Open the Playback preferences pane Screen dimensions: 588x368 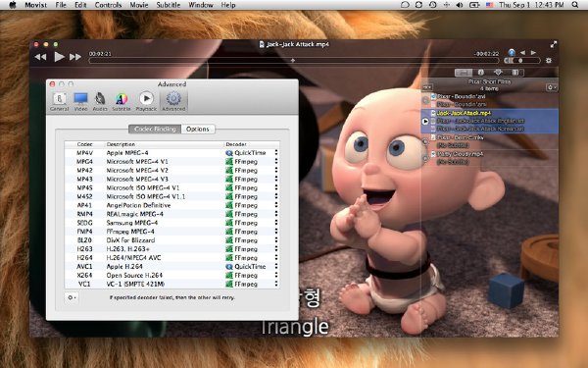pos(146,101)
